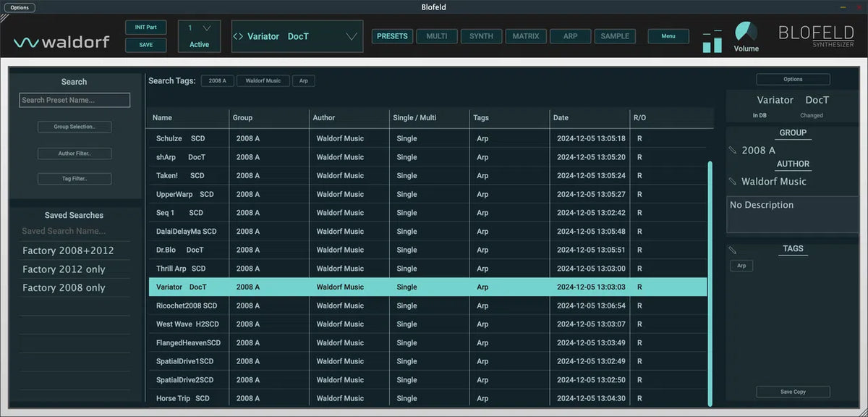Click the level meter bars icon near Volume
This screenshot has width=868, height=417.
coord(712,41)
